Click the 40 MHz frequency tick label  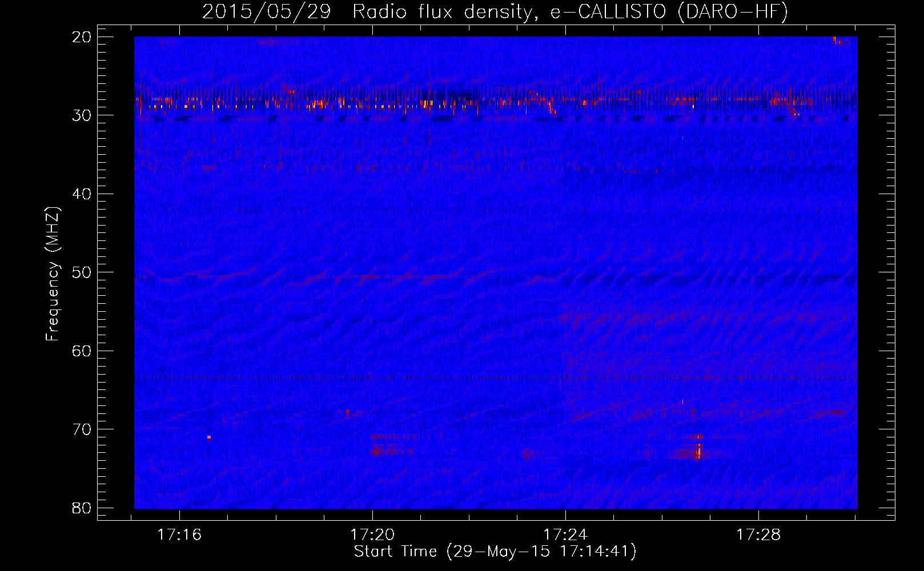[x=82, y=194]
